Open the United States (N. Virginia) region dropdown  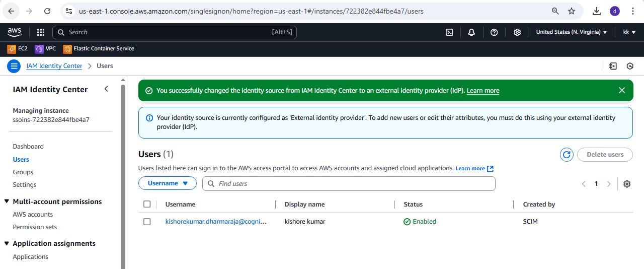coord(572,32)
